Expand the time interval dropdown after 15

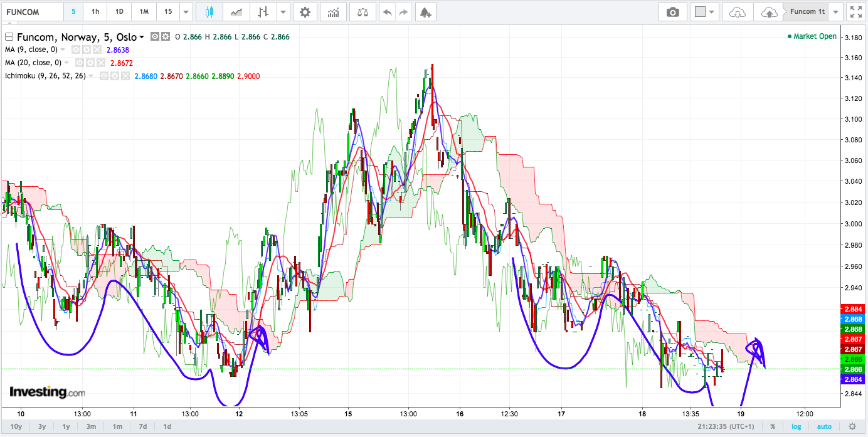[x=185, y=12]
